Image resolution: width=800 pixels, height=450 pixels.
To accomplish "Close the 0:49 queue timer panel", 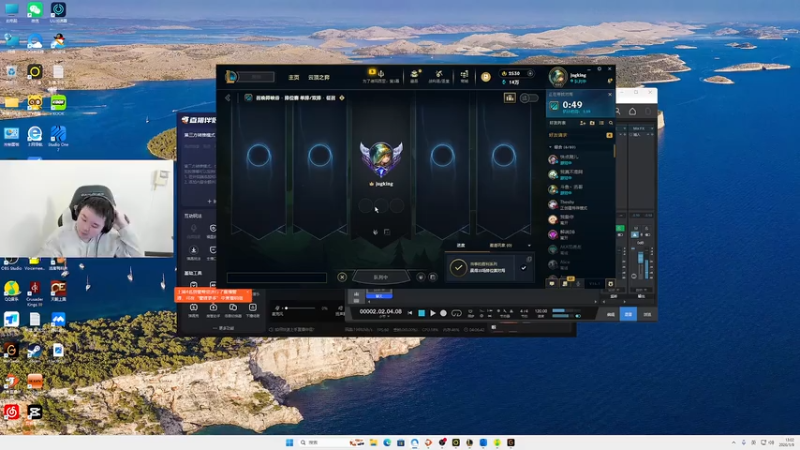I will pyautogui.click(x=610, y=94).
